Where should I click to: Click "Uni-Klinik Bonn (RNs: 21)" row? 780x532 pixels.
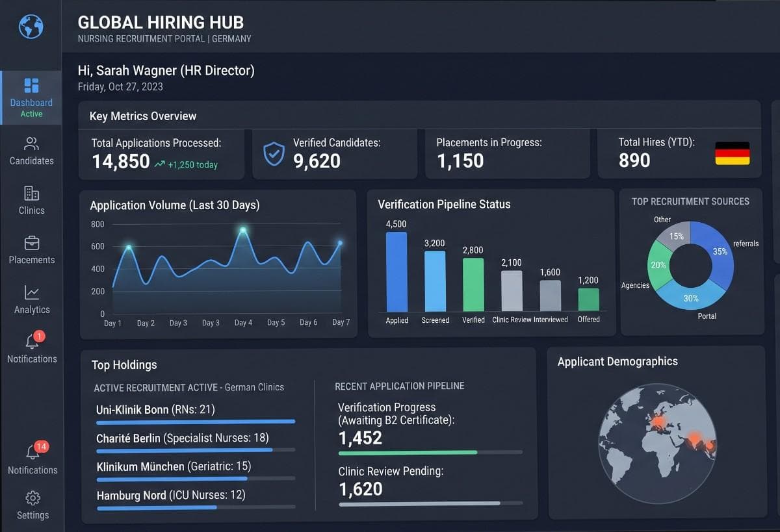coord(196,413)
